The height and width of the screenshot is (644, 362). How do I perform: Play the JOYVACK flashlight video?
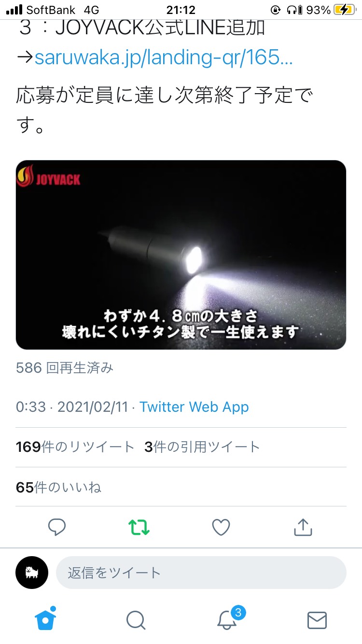tap(181, 255)
